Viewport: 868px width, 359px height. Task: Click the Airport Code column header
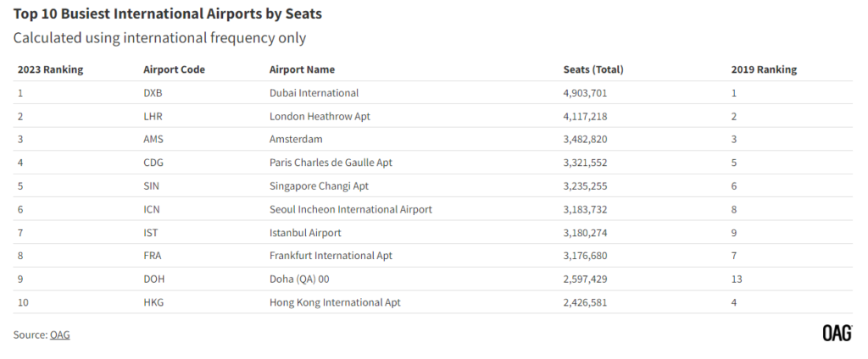tap(174, 69)
